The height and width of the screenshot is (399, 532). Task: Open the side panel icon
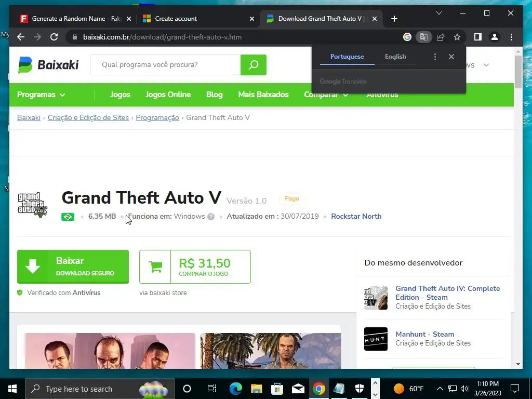pos(478,37)
